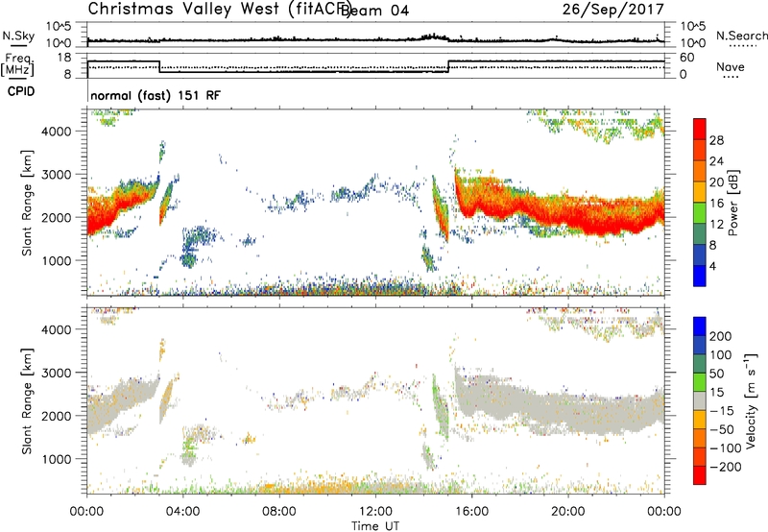Viewport: 768px width, 532px height.
Task: Click the '4000' tick on the power panel axis
Action: (x=56, y=132)
